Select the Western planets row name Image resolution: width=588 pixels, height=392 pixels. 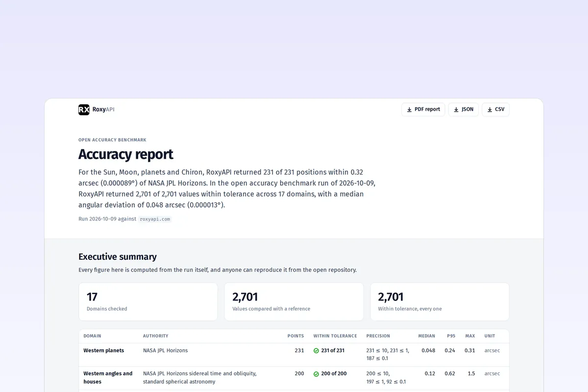[104, 351]
